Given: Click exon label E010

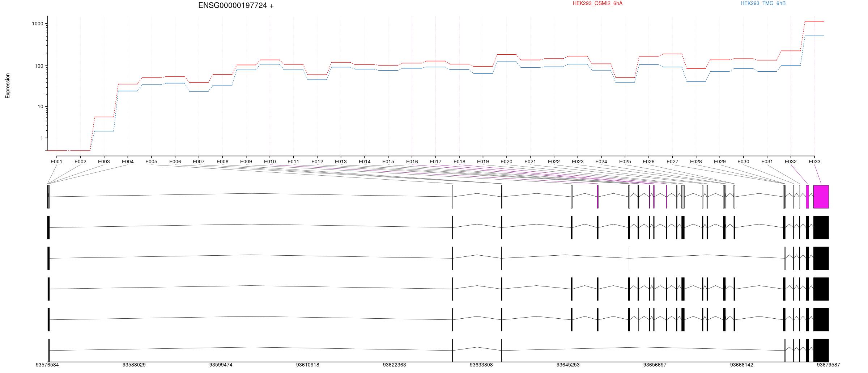Looking at the screenshot, I should (270, 162).
